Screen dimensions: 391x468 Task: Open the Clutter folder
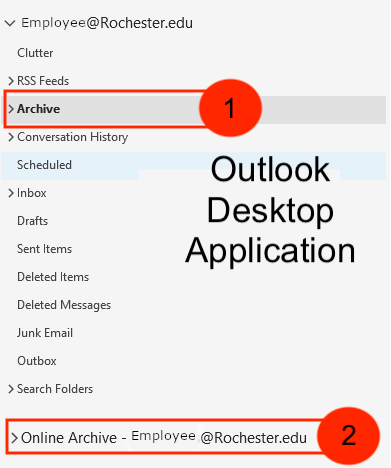coord(35,53)
